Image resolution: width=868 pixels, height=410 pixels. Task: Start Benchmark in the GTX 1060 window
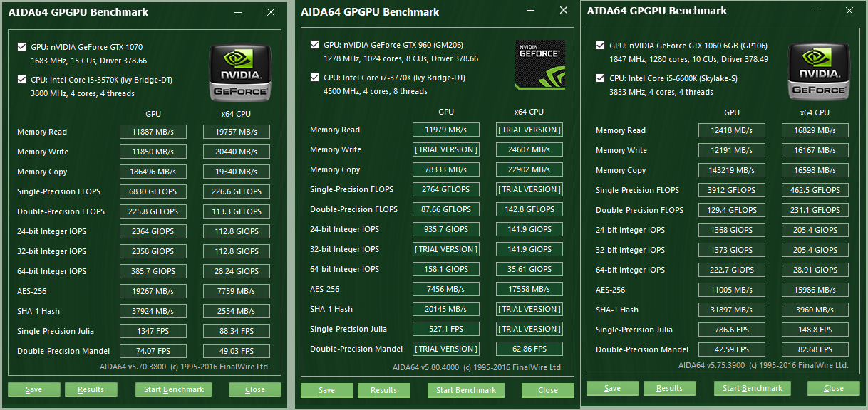click(x=753, y=388)
